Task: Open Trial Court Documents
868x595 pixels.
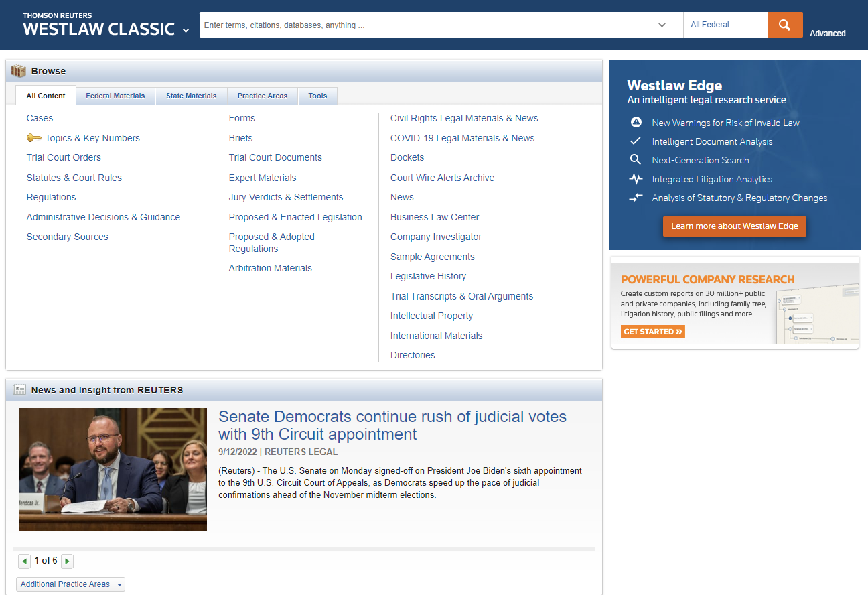Action: coord(275,157)
